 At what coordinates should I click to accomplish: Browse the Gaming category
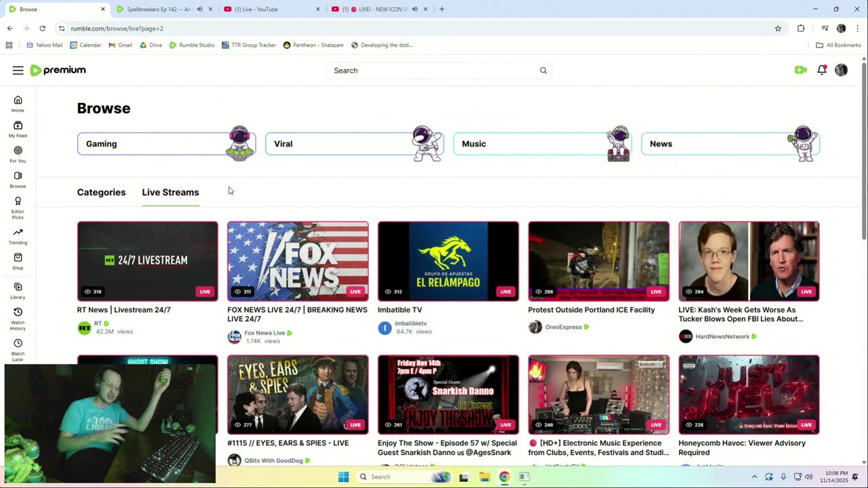[166, 144]
